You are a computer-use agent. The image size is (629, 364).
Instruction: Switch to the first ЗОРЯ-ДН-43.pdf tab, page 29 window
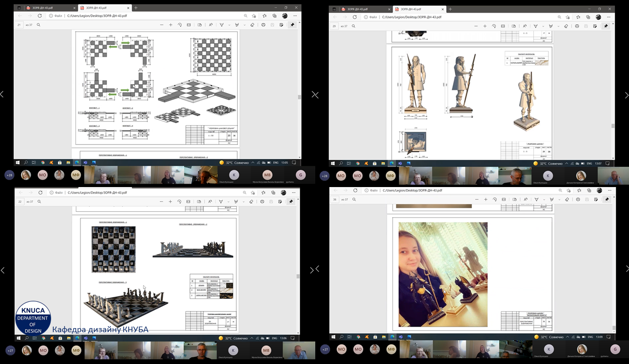point(361,9)
